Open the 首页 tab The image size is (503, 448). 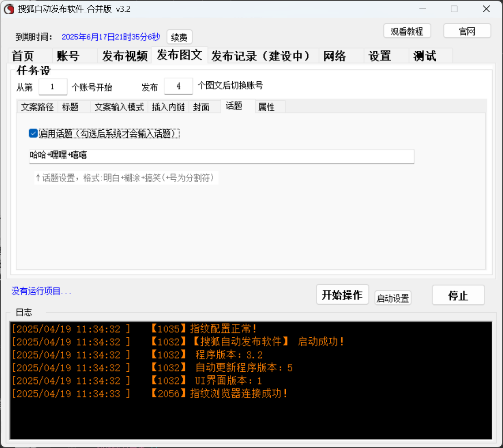coord(30,56)
